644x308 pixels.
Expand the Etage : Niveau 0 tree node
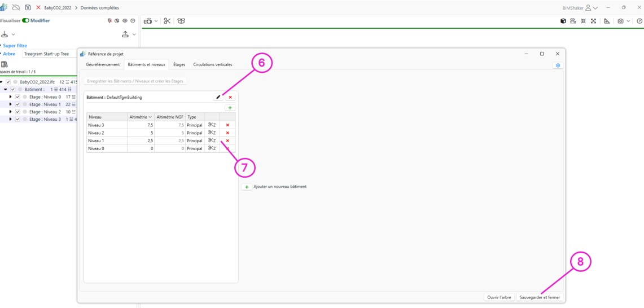[x=10, y=97]
